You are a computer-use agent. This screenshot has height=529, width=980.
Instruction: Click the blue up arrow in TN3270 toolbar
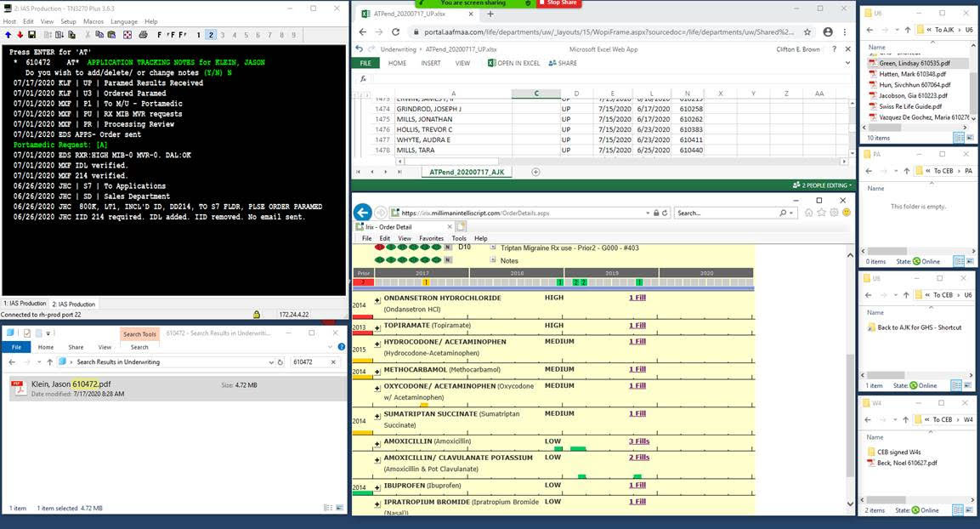point(8,35)
